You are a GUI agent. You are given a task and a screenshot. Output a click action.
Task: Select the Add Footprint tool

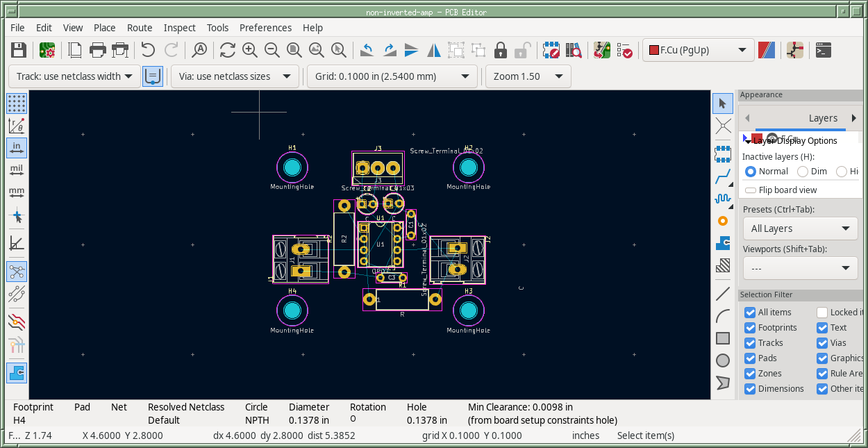click(x=723, y=153)
